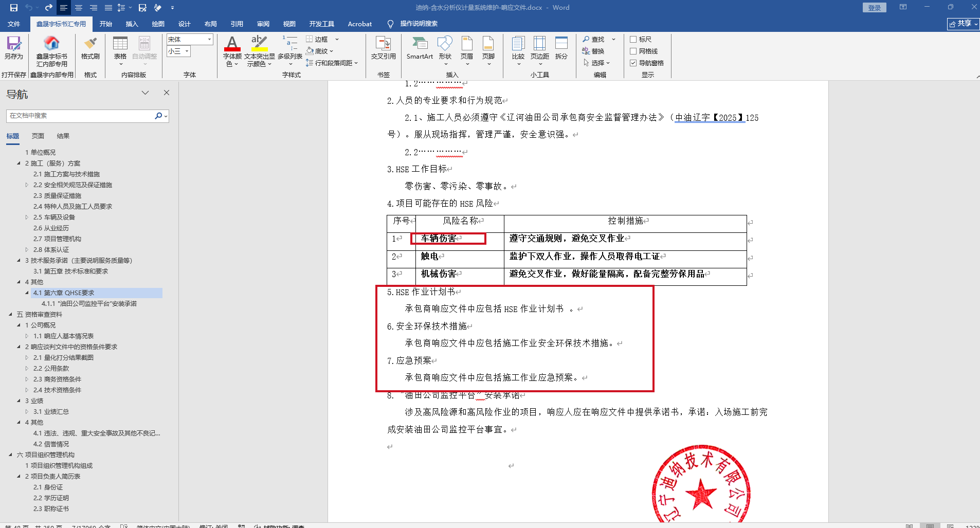Open the 选择 selection menu
Screen dimensions: 980x528
click(x=596, y=63)
